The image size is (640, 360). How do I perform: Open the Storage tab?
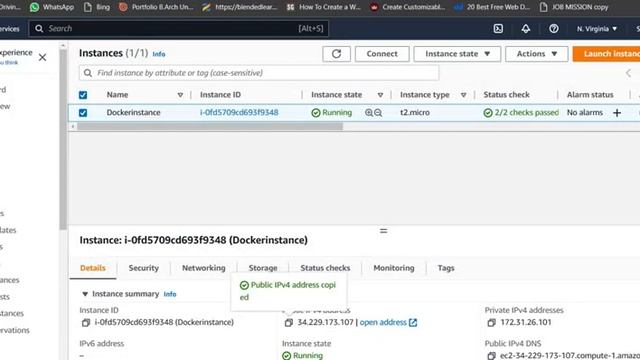(x=263, y=268)
